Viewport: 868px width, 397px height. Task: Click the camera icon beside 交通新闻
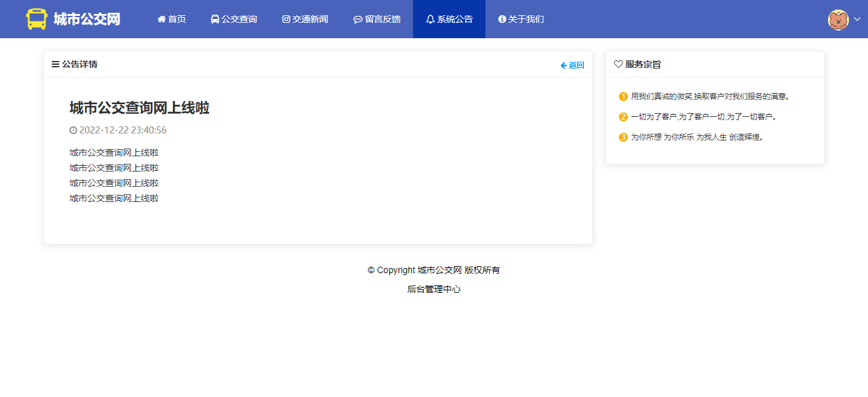click(x=286, y=19)
